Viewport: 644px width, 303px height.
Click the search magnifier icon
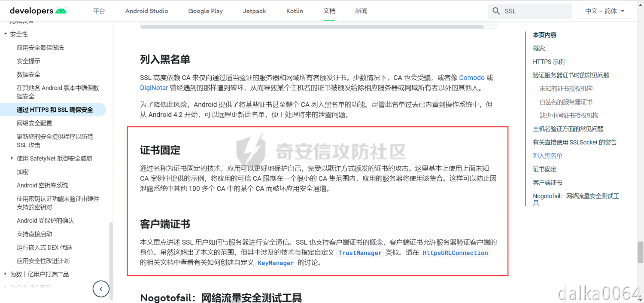pos(496,11)
